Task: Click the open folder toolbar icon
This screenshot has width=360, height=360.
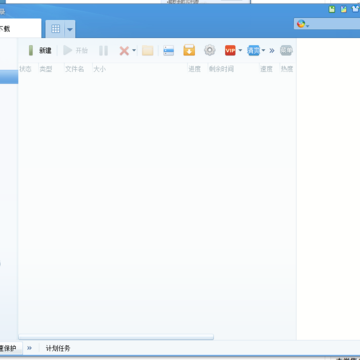Action: pos(148,51)
